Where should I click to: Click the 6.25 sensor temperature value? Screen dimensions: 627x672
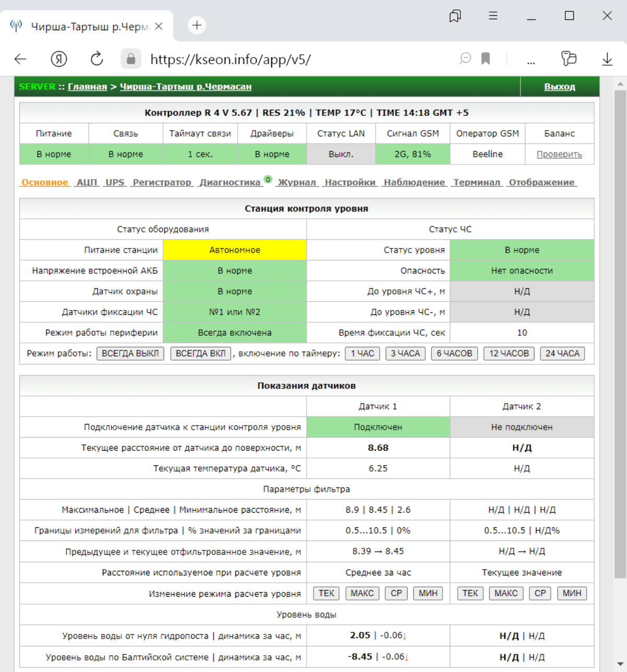click(378, 469)
